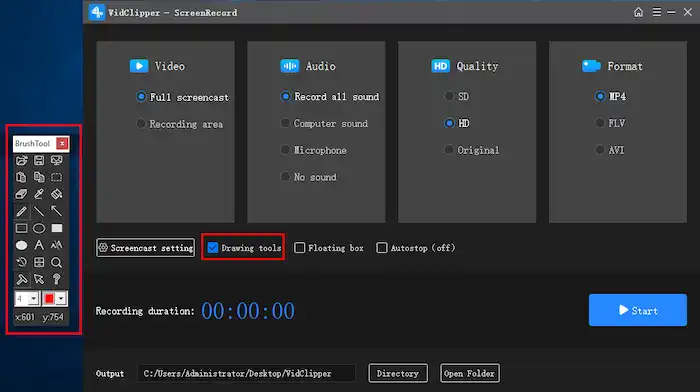Viewport: 700px width, 392px height.
Task: Click the y:754 coordinate readout
Action: coord(53,317)
